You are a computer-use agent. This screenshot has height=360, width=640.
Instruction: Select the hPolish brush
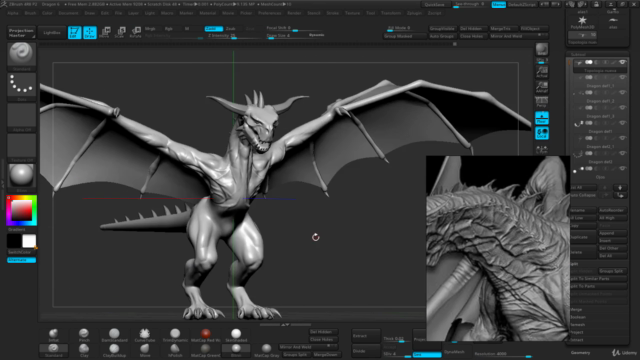175,351
